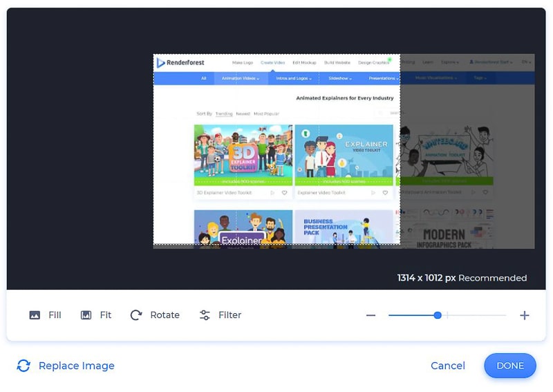Open the Animation Videos dropdown in preview

[241, 78]
